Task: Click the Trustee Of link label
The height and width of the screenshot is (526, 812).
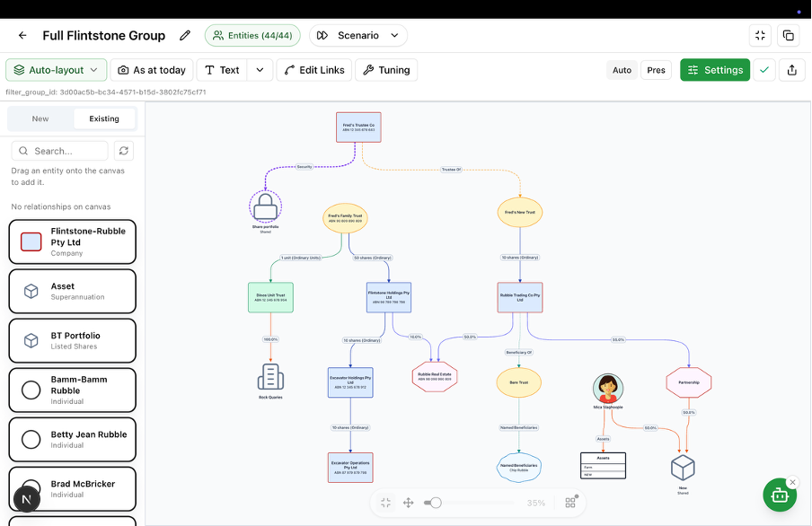Action: 451,170
